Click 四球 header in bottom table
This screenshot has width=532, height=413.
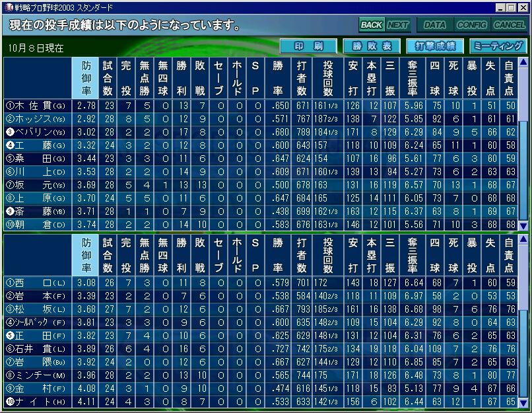click(434, 256)
